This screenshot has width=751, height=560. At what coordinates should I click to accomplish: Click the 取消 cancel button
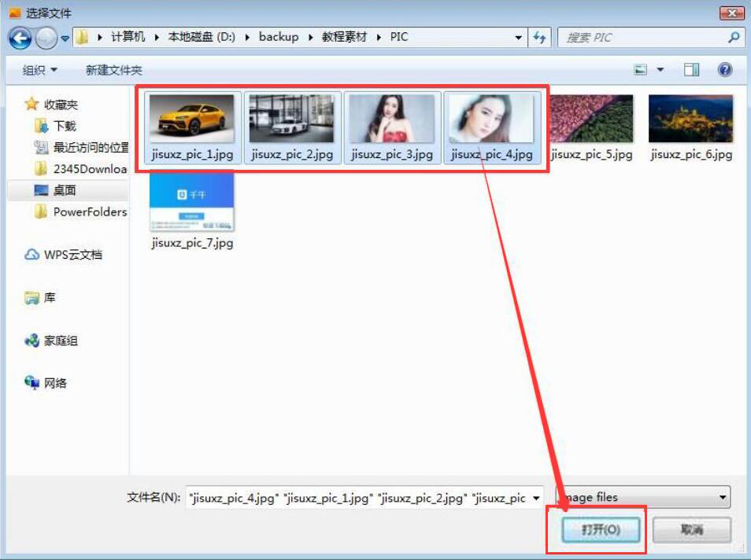[x=692, y=529]
